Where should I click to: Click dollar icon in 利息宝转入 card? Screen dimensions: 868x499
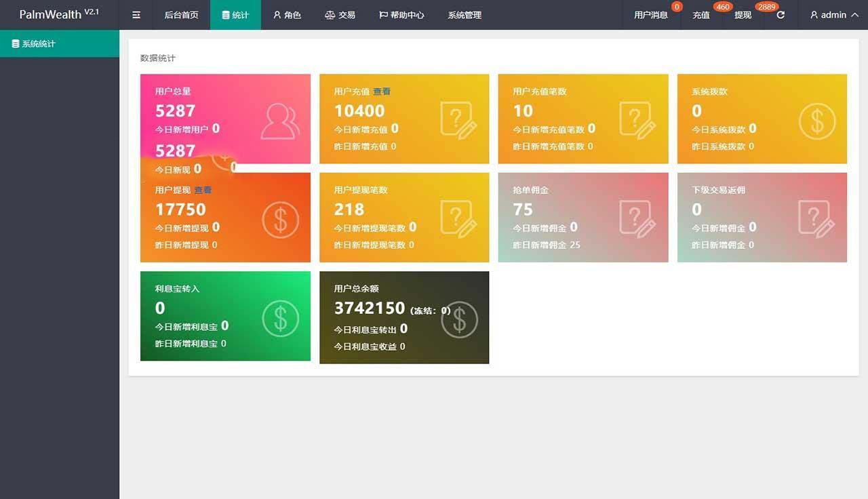[280, 318]
